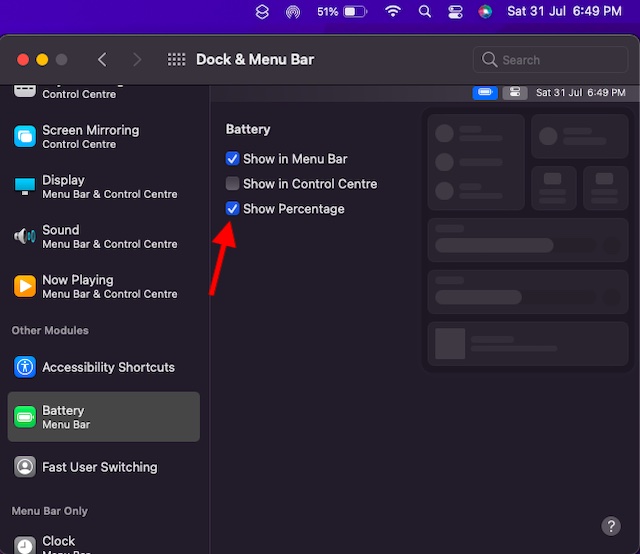Close the window with the red button
Image resolution: width=640 pixels, height=554 pixels.
pos(23,60)
